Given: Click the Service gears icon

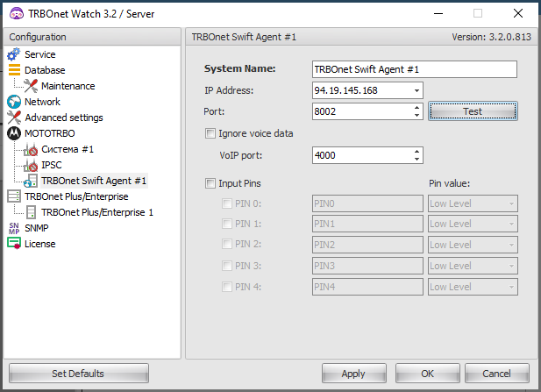Looking at the screenshot, I should pyautogui.click(x=14, y=54).
